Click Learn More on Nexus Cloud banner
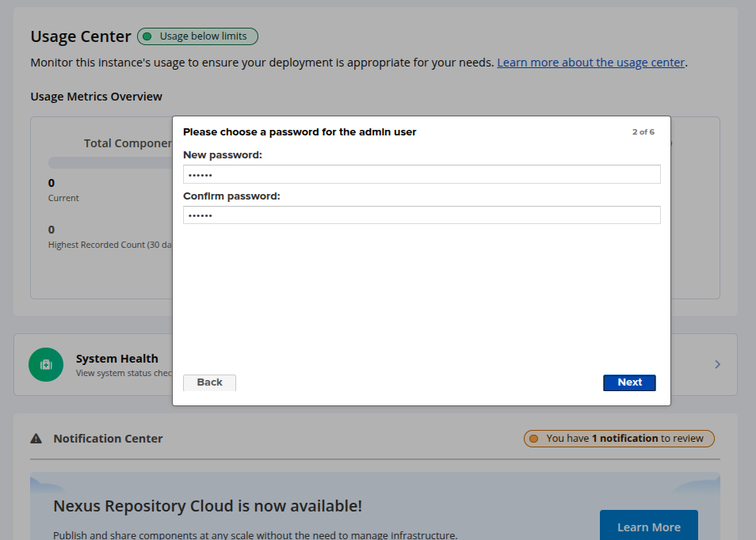Image resolution: width=756 pixels, height=540 pixels. (648, 527)
